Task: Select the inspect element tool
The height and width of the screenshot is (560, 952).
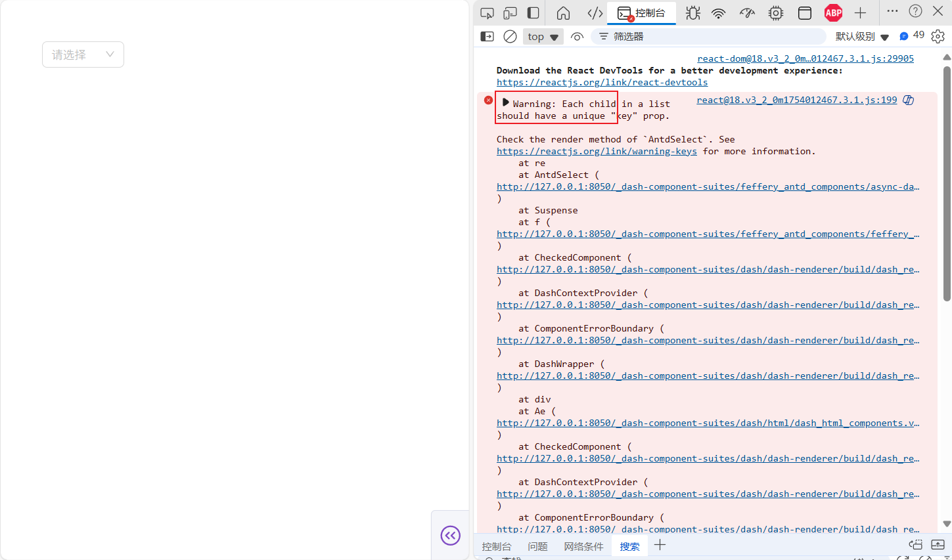Action: (486, 12)
